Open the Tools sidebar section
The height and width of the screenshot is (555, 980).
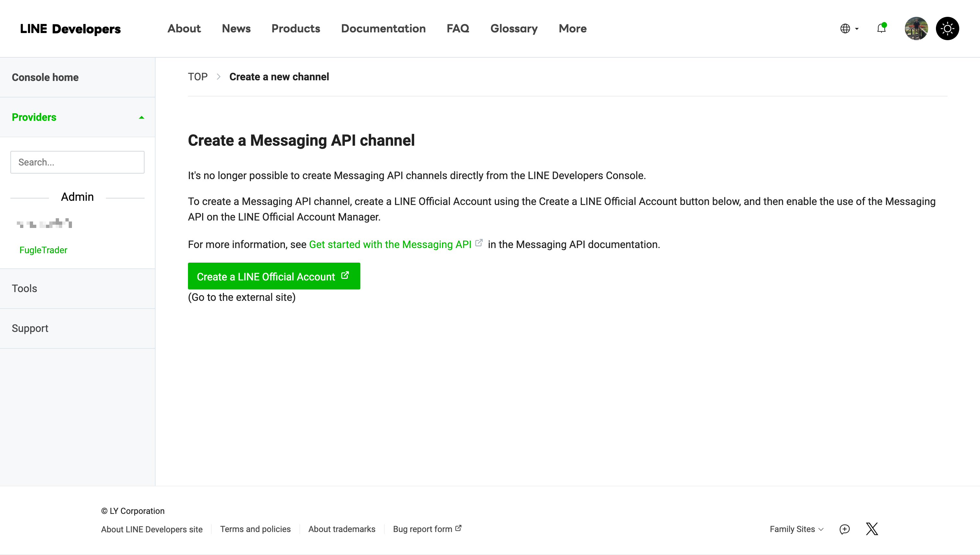(77, 289)
